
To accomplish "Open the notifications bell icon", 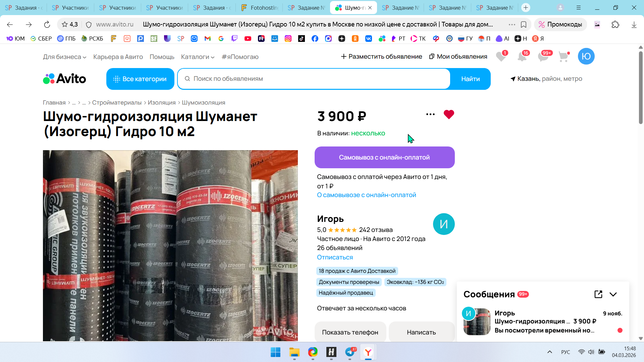I will pos(522,57).
